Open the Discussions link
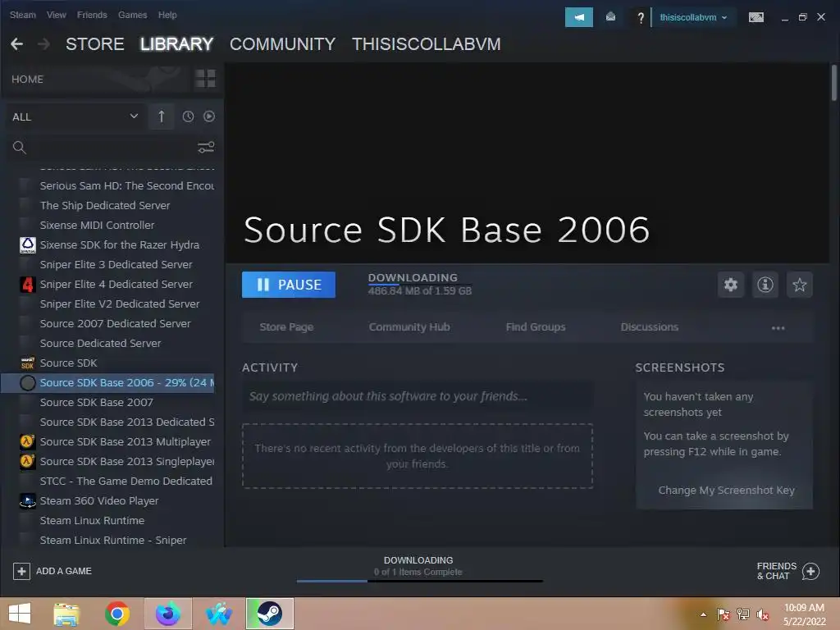The width and height of the screenshot is (840, 630). pos(650,326)
